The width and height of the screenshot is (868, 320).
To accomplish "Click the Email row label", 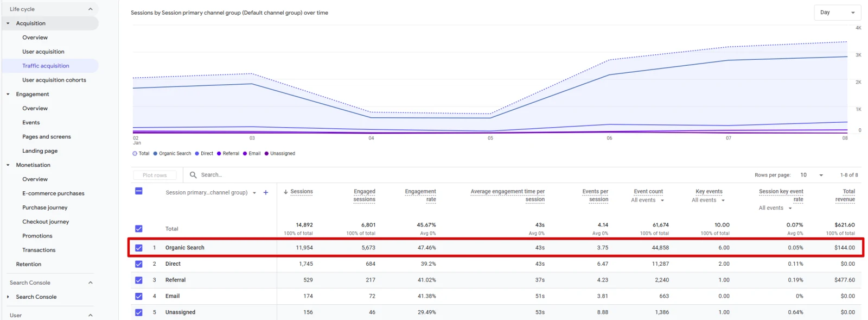I will pyautogui.click(x=173, y=296).
